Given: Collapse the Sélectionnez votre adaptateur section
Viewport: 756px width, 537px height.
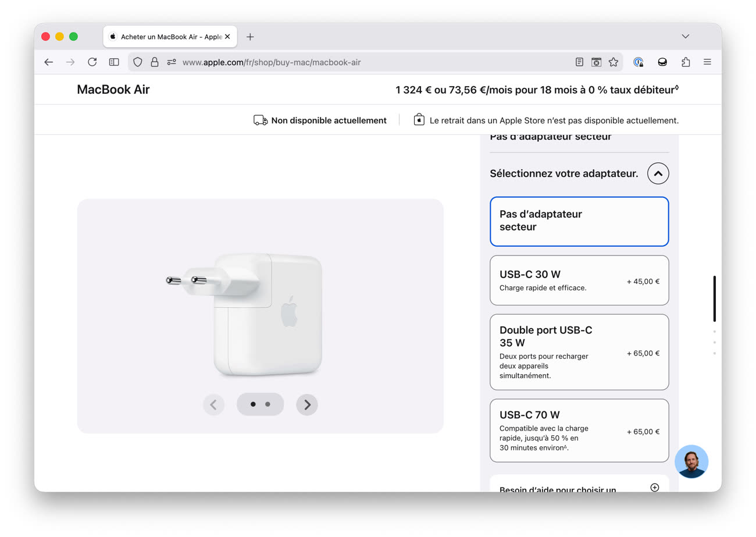Looking at the screenshot, I should pyautogui.click(x=658, y=173).
